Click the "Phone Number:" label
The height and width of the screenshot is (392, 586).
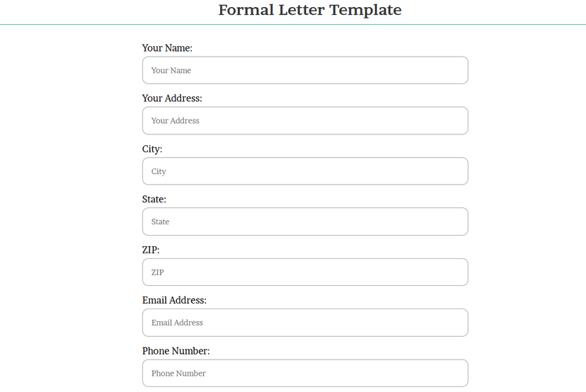point(176,351)
